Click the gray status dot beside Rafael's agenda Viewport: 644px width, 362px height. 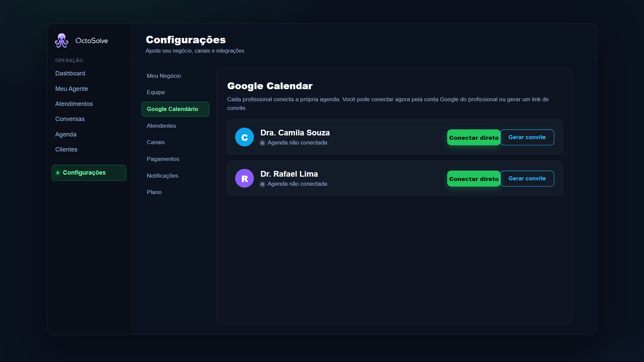click(262, 184)
